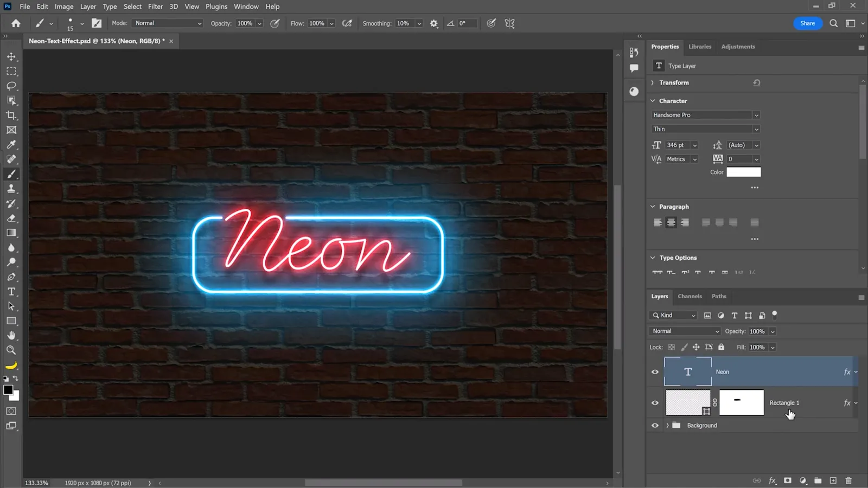
Task: Collapse the Character section
Action: click(653, 101)
